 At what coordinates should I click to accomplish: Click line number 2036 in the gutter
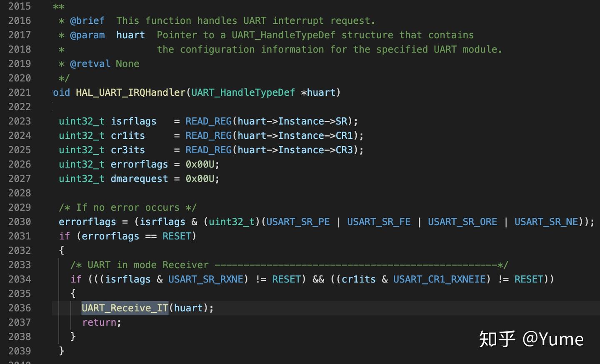click(20, 308)
